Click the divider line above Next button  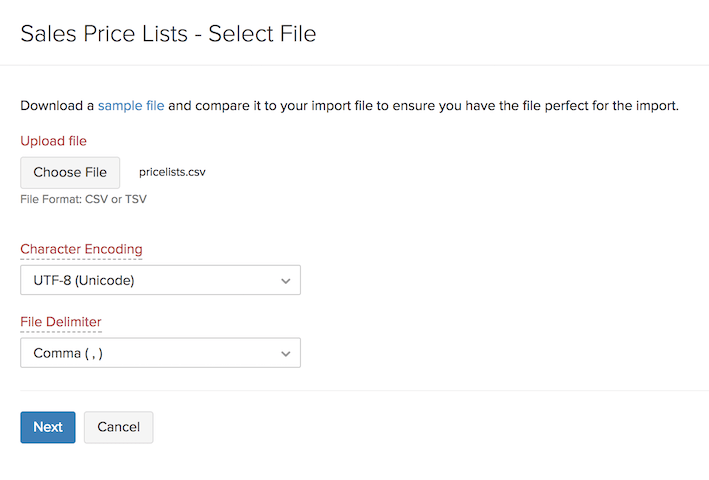(x=354, y=391)
